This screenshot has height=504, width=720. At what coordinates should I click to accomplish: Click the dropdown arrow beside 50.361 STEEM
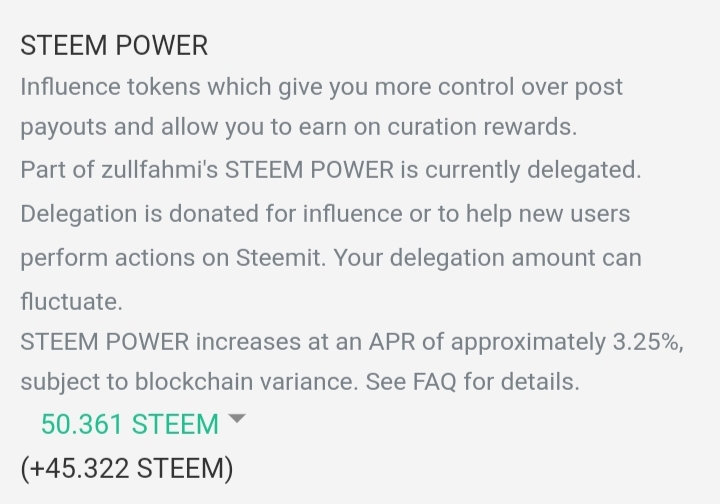(236, 419)
